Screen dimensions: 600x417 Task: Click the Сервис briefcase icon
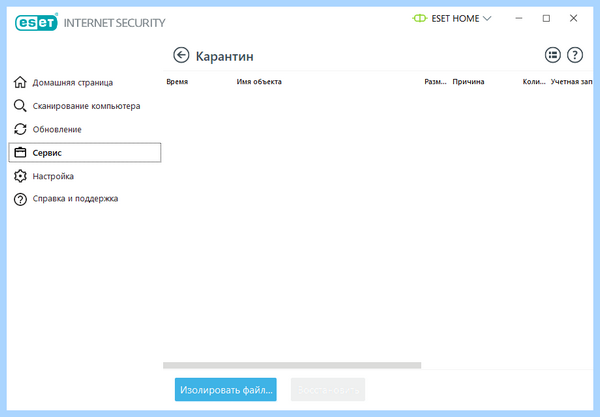pyautogui.click(x=20, y=153)
